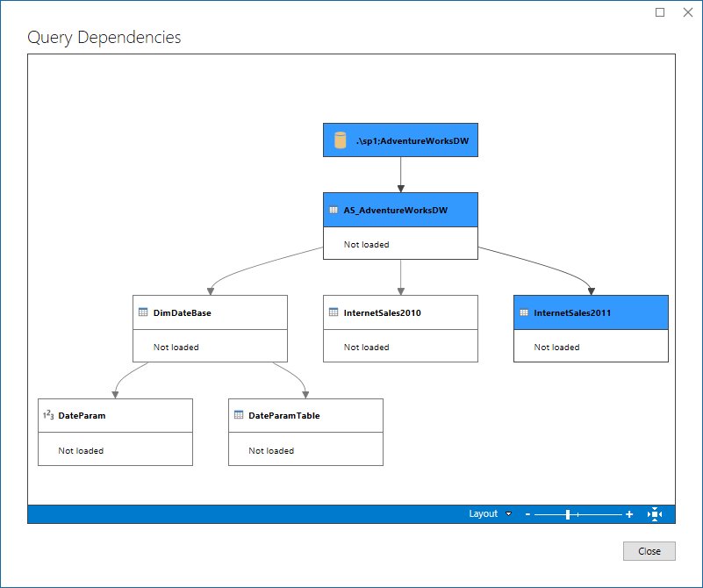The width and height of the screenshot is (703, 588).
Task: Click the table icon beside InternetSales2011
Action: pyautogui.click(x=524, y=312)
